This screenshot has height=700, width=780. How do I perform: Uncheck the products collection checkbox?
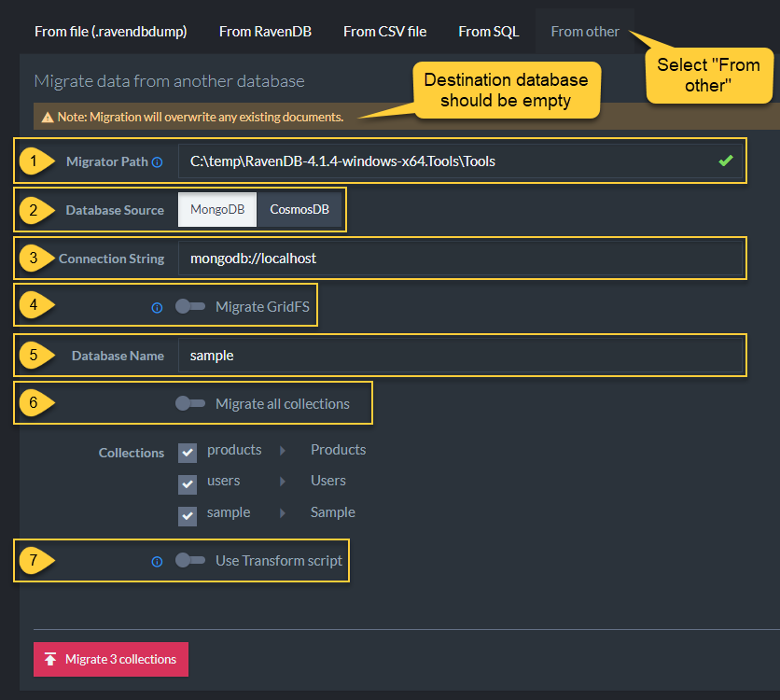point(188,453)
